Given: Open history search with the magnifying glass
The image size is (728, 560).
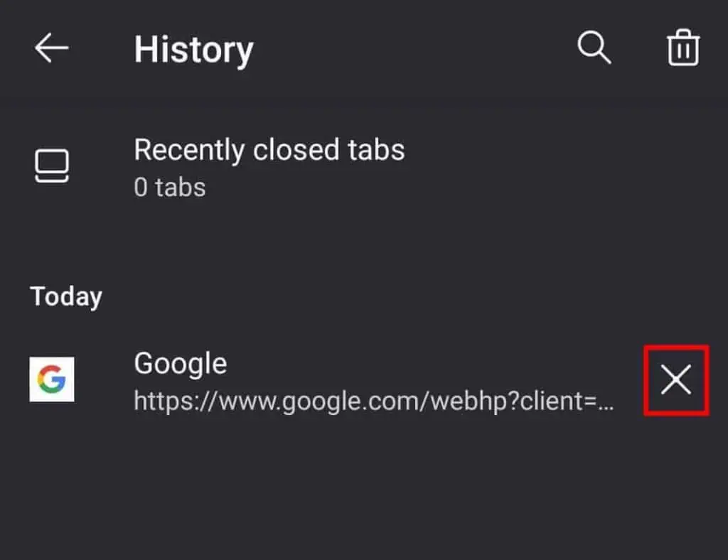Looking at the screenshot, I should pos(594,48).
